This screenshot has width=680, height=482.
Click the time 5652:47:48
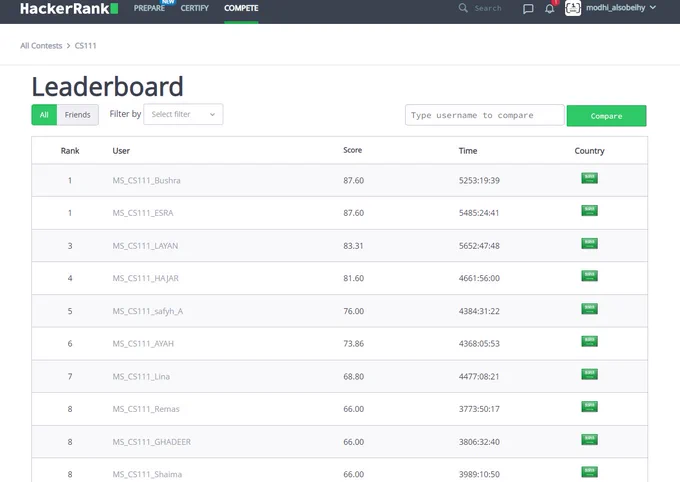(x=479, y=246)
